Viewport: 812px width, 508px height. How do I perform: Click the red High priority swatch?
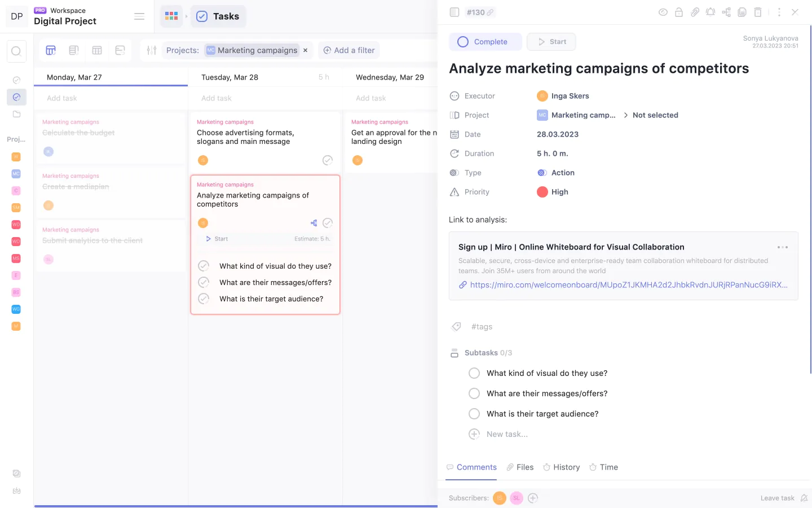tap(542, 192)
